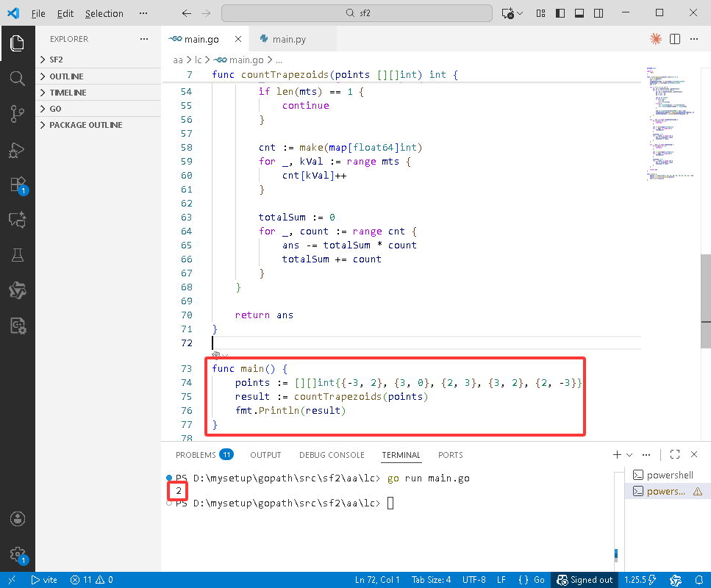Open Run and Debug view
The width and height of the screenshot is (711, 588).
pos(17,150)
